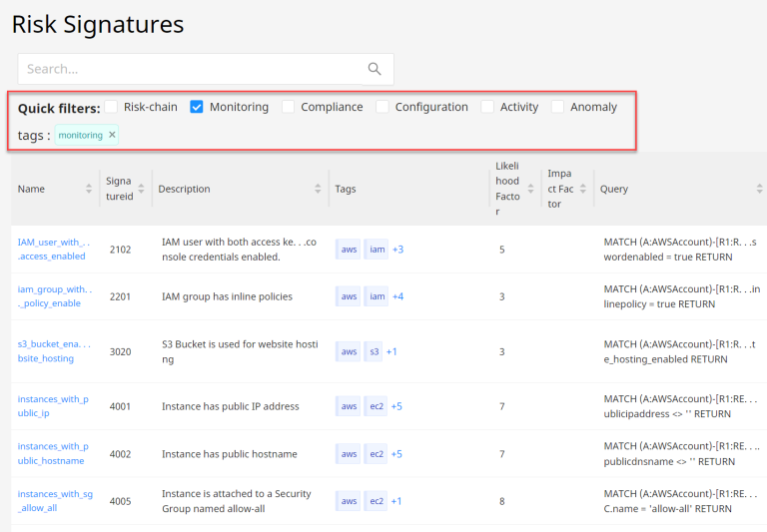Focus the Search input field
767x532 pixels.
point(190,69)
